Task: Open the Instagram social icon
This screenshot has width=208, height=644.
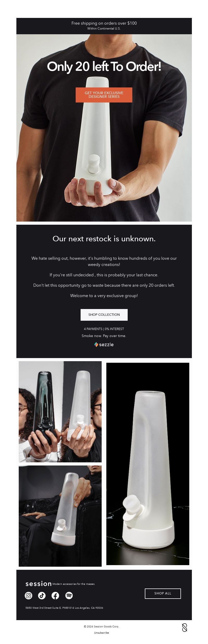Action: click(x=29, y=595)
